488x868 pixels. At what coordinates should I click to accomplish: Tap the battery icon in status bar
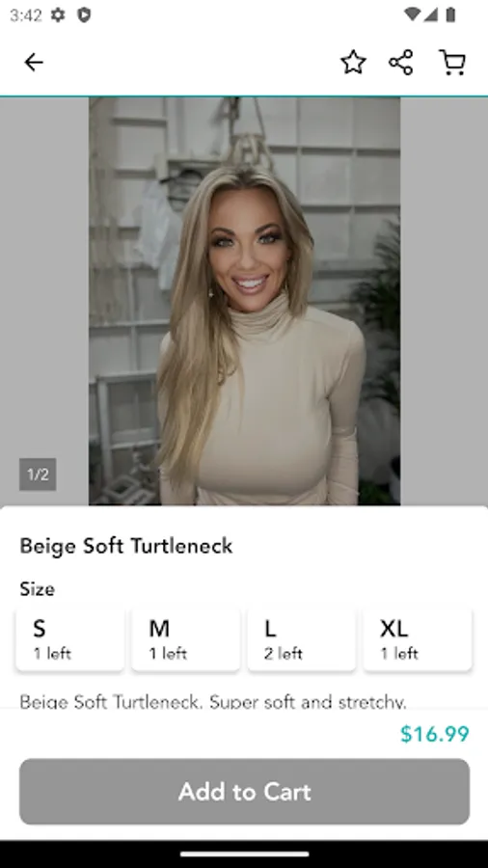[x=450, y=14]
